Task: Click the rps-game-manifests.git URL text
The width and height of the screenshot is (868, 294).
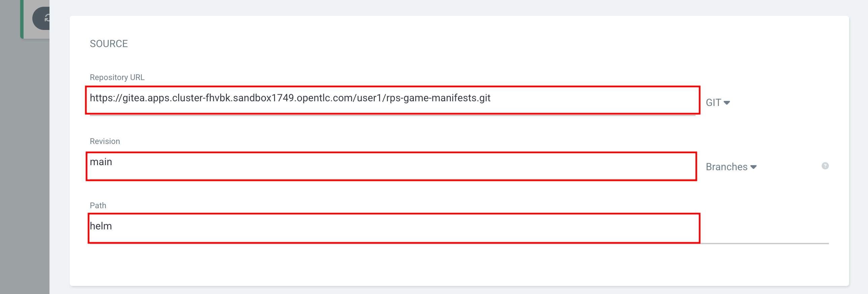Action: click(438, 98)
